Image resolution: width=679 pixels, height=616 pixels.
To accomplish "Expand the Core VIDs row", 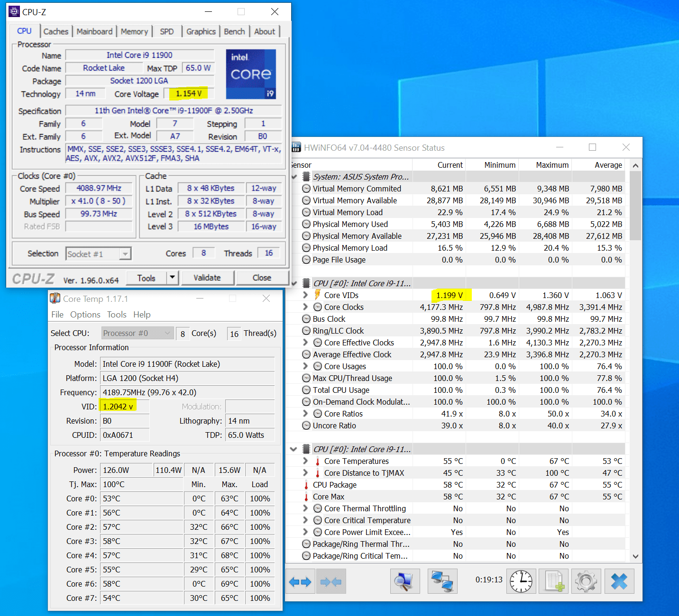I will [x=305, y=295].
